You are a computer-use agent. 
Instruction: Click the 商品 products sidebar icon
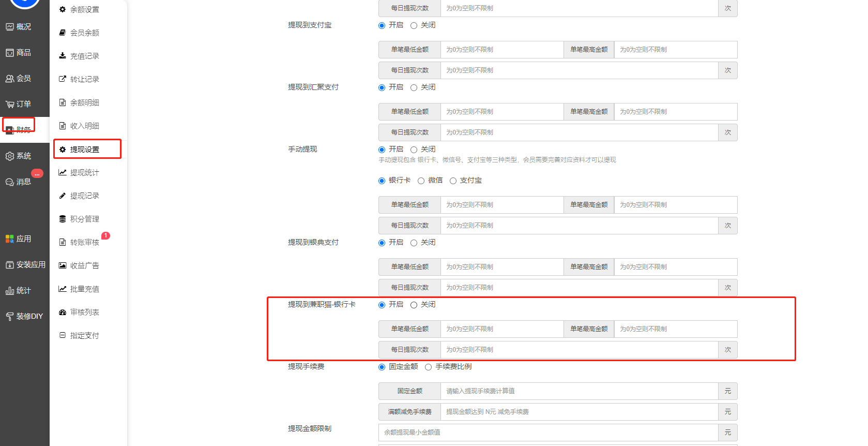pos(10,53)
